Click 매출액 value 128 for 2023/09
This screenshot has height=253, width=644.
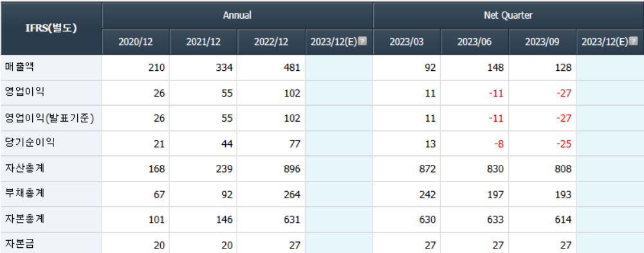[x=563, y=68]
